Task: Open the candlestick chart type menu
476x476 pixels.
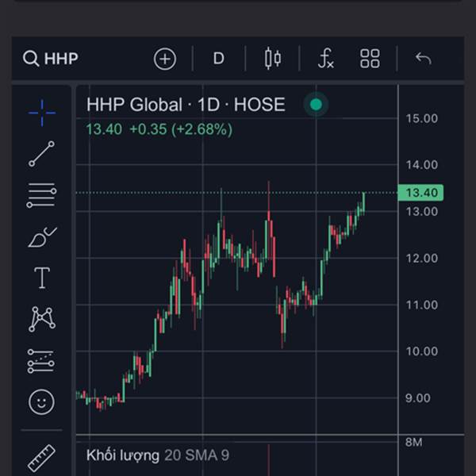Action: [273, 59]
